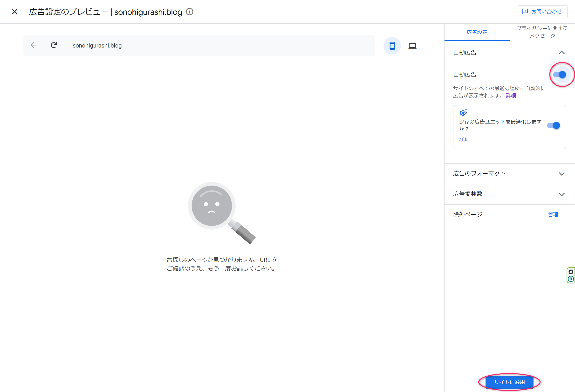Click the 除外ページ label
575x392 pixels.
pyautogui.click(x=468, y=214)
